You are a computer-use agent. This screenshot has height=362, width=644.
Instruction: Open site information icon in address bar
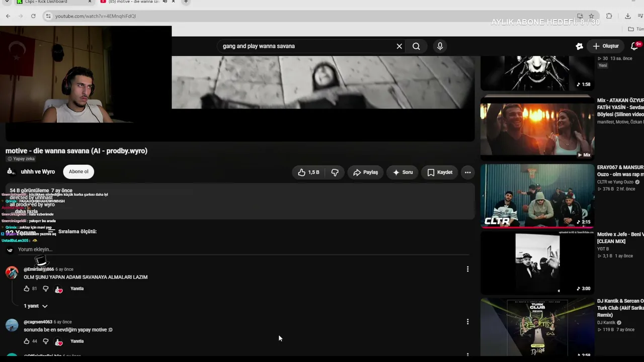pyautogui.click(x=48, y=16)
